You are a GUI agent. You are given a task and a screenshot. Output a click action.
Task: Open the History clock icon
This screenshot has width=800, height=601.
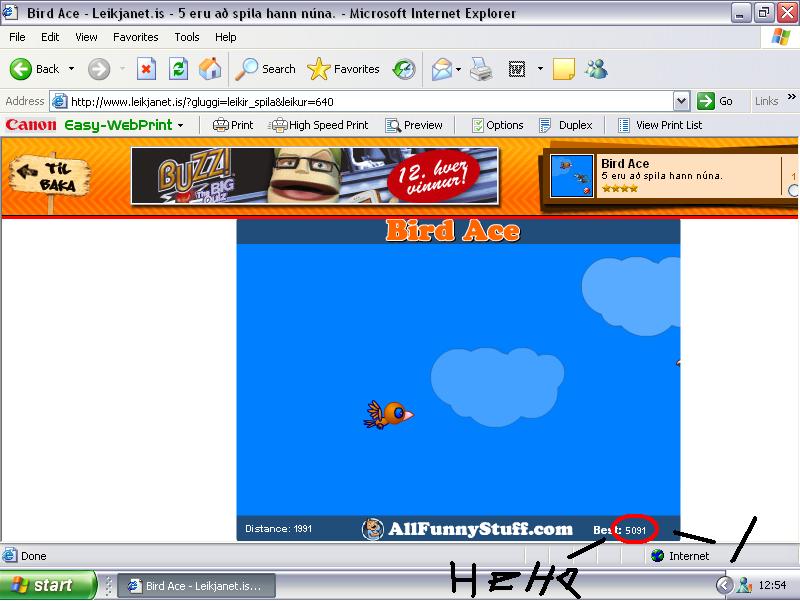click(x=404, y=69)
